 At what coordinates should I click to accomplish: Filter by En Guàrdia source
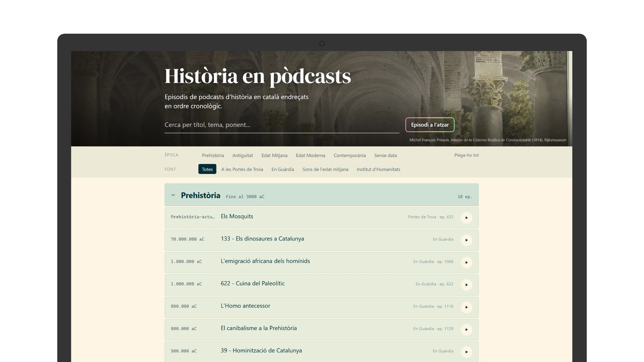[283, 169]
